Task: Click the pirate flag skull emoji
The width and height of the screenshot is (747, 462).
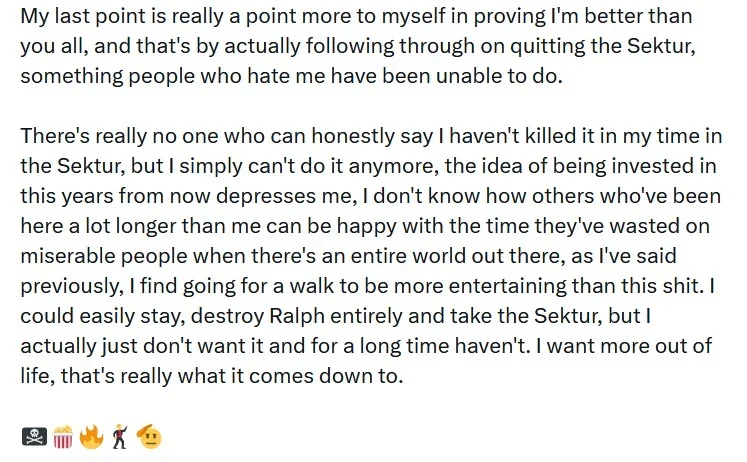Action: click(x=34, y=436)
